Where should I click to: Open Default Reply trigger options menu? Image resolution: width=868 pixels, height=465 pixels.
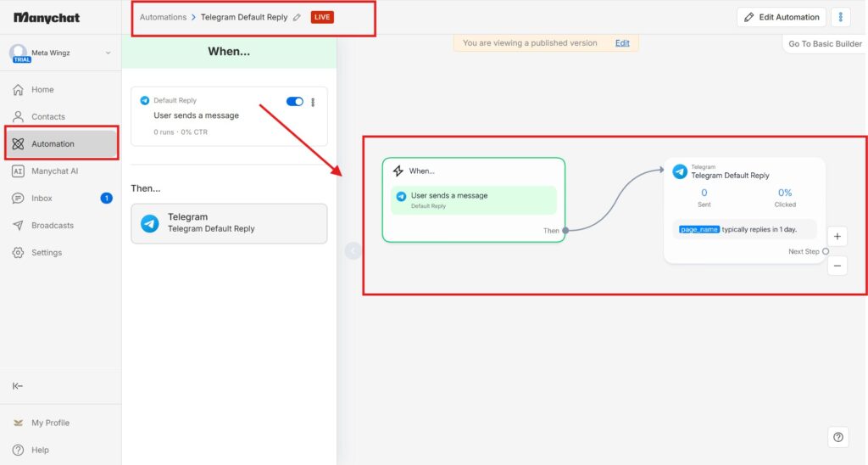[313, 102]
